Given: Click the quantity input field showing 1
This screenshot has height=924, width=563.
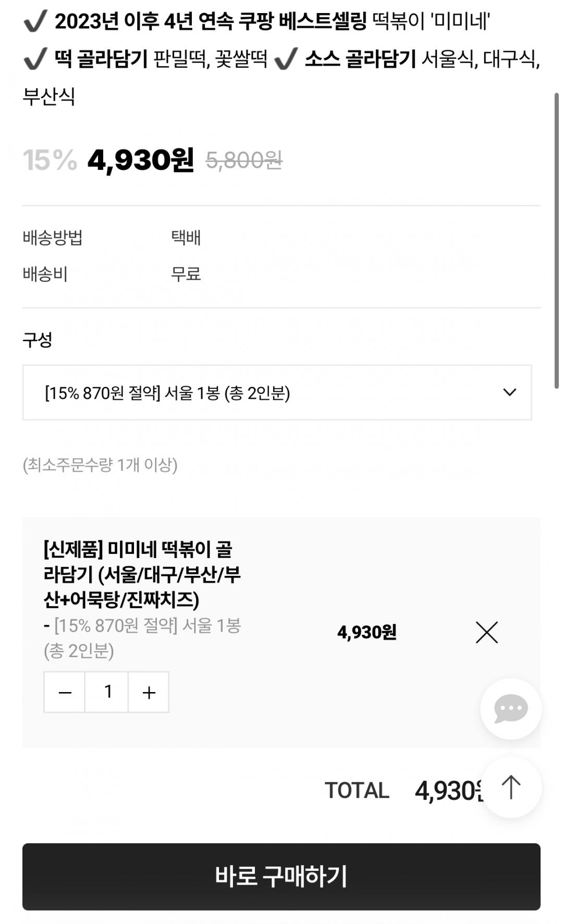Looking at the screenshot, I should pyautogui.click(x=107, y=692).
